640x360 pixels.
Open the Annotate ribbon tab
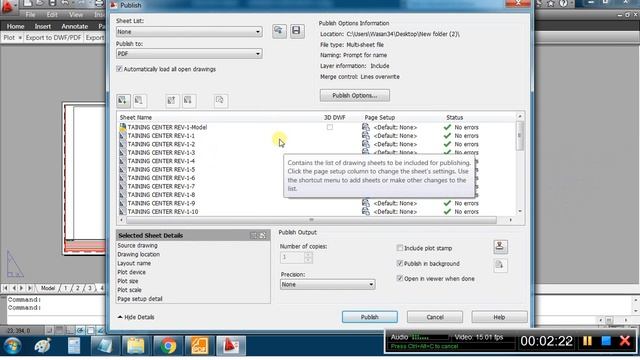(x=75, y=26)
